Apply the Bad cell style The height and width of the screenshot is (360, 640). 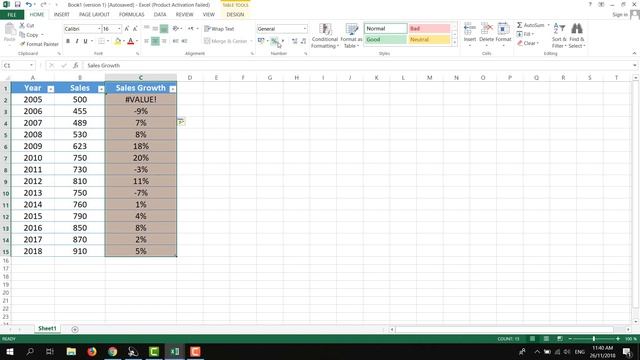point(429,29)
